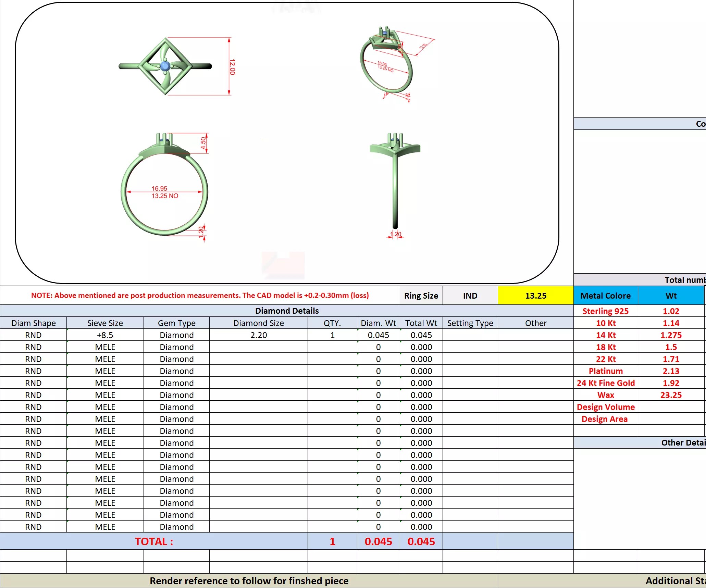Select the Render reference to follow header
The image size is (706, 588).
249,581
